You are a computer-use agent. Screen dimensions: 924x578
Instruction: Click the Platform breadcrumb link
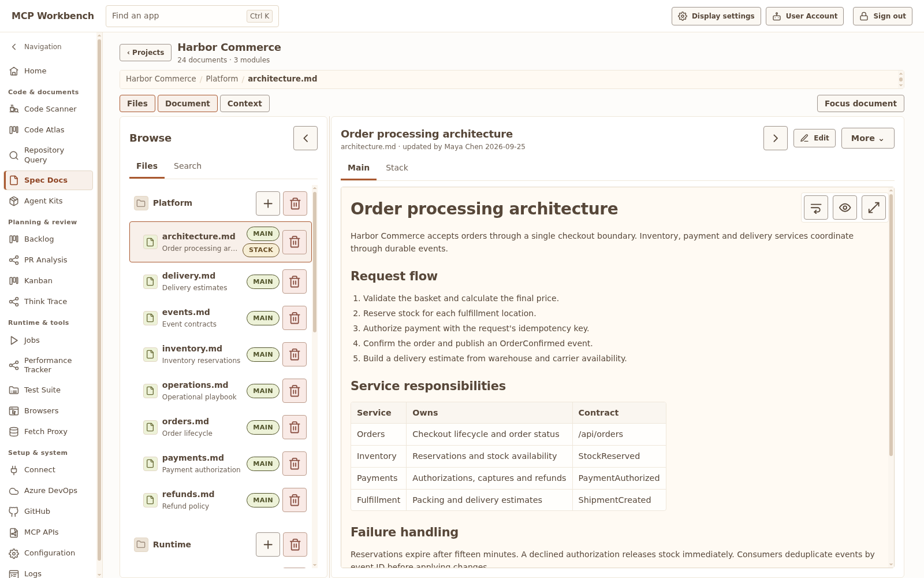pyautogui.click(x=222, y=79)
